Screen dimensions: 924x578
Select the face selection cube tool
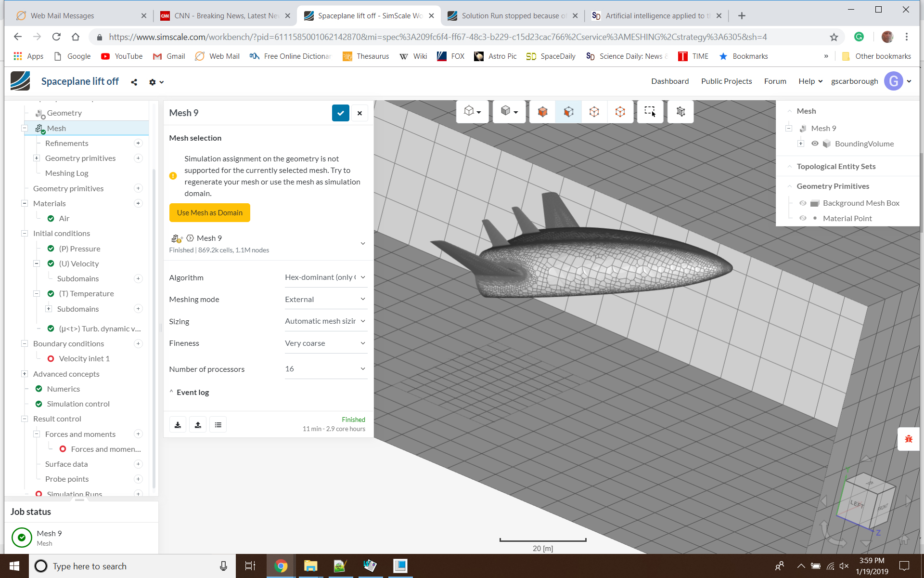tap(568, 111)
